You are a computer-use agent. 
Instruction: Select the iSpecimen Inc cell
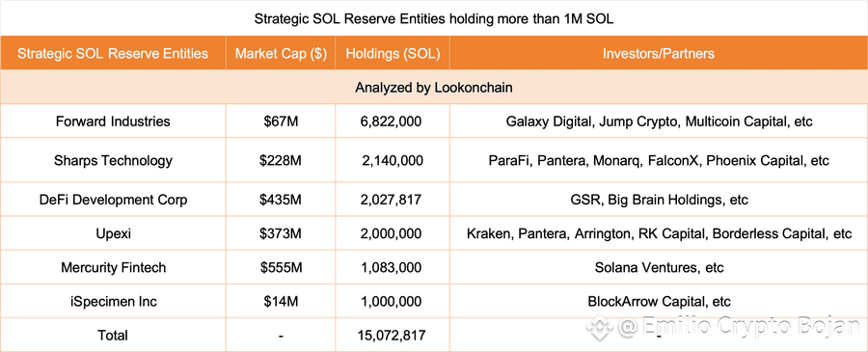coord(113,302)
